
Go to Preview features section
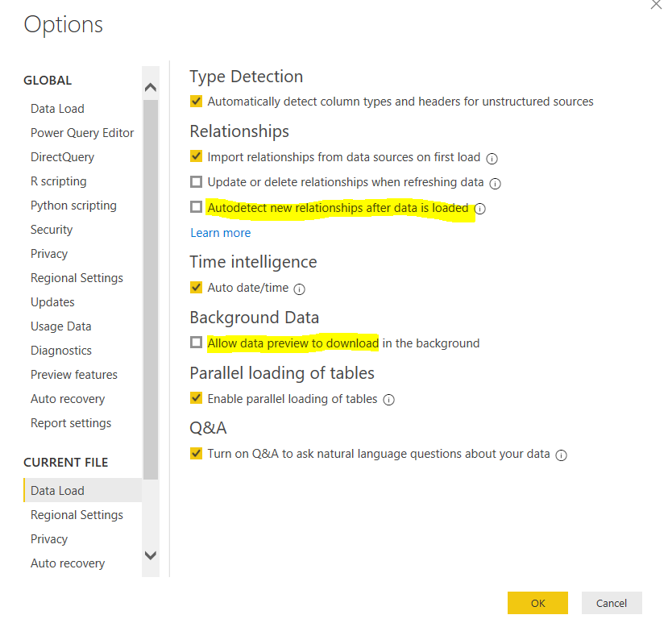(x=74, y=375)
